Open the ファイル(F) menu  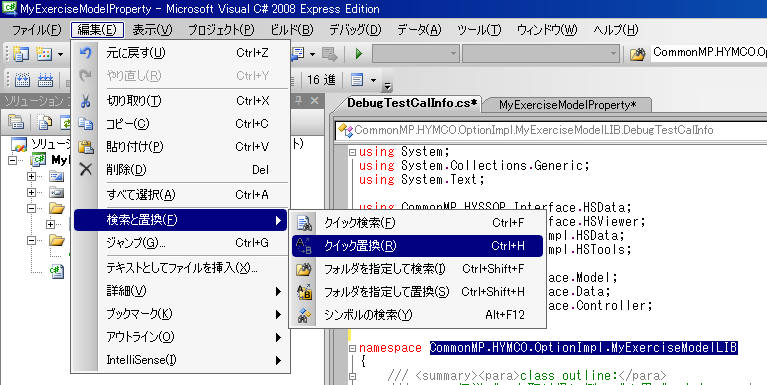click(36, 30)
